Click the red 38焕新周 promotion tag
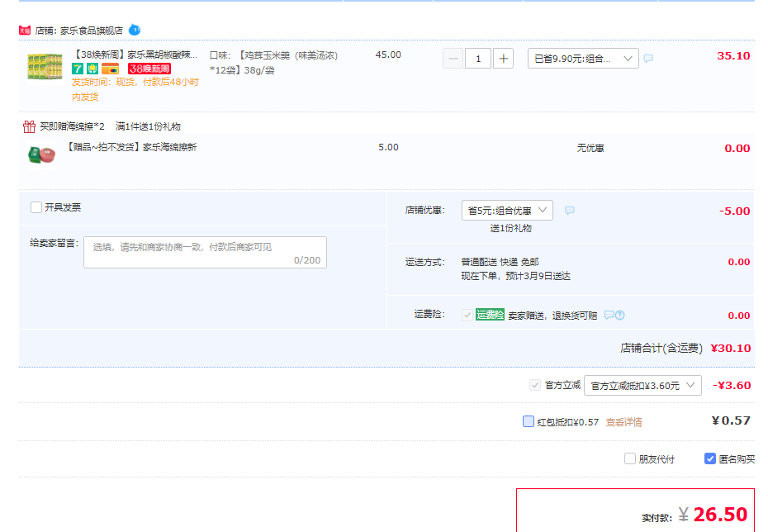768x532 pixels. [x=149, y=69]
